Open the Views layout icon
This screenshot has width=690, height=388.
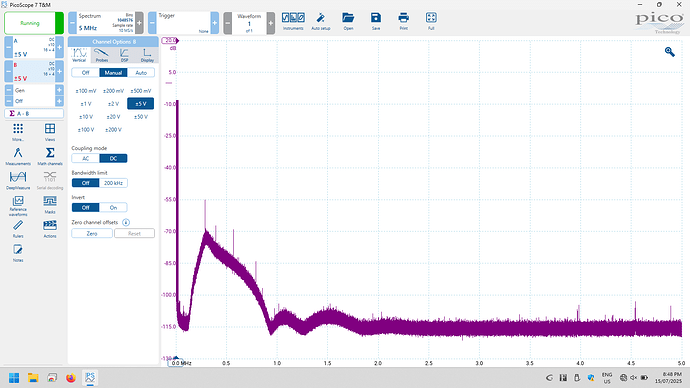(50, 132)
